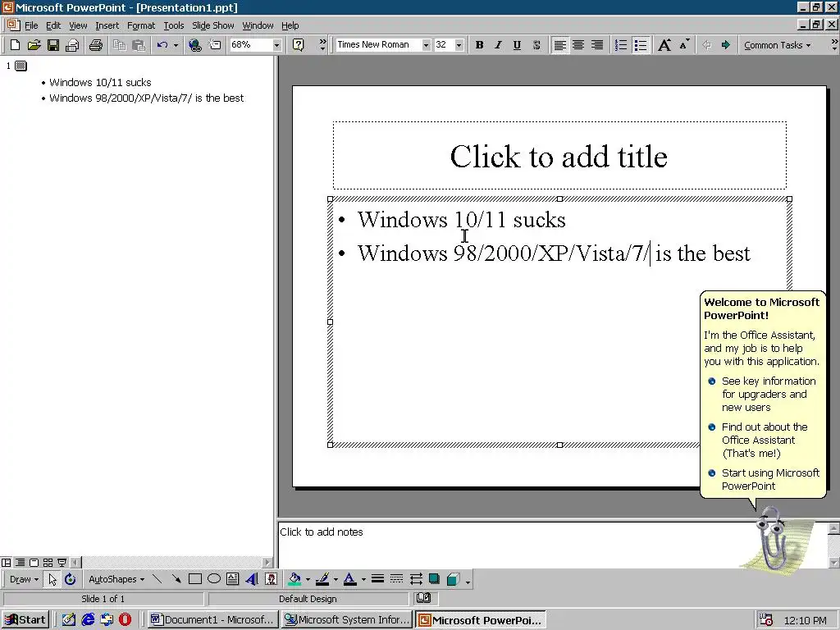840x630 pixels.
Task: Toggle Italic formatting
Action: [498, 45]
